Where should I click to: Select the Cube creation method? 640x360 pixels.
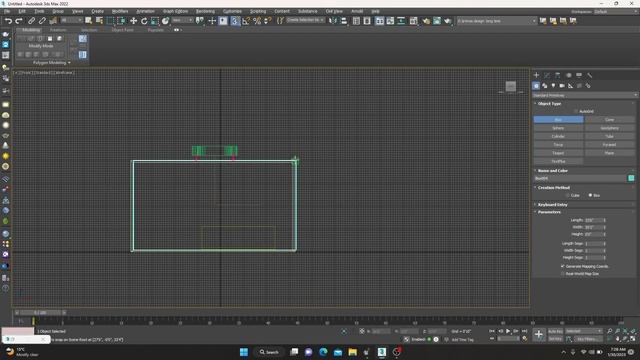tap(568, 196)
